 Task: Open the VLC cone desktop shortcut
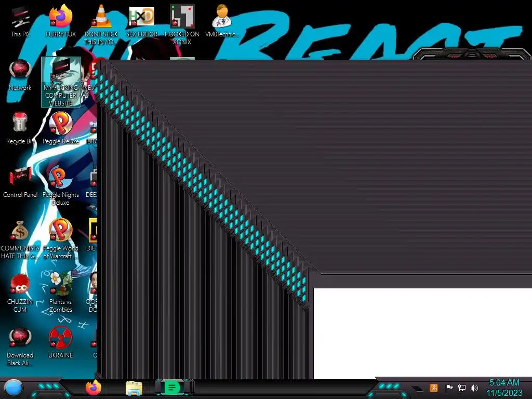point(101,24)
